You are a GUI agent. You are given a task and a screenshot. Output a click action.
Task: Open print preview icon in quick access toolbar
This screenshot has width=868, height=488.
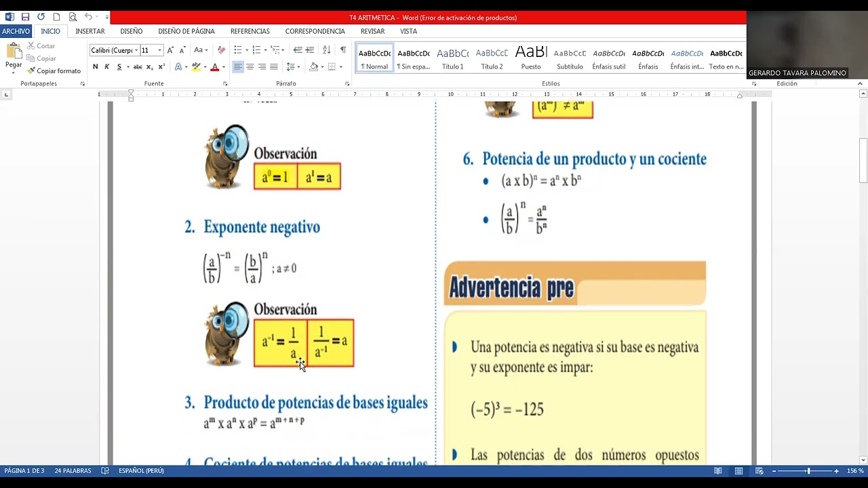(x=73, y=17)
